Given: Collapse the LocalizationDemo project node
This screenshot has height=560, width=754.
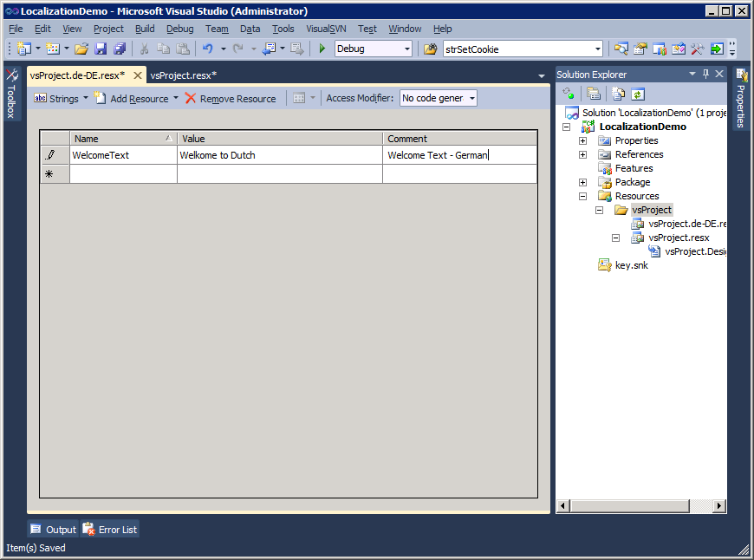Looking at the screenshot, I should click(x=567, y=127).
